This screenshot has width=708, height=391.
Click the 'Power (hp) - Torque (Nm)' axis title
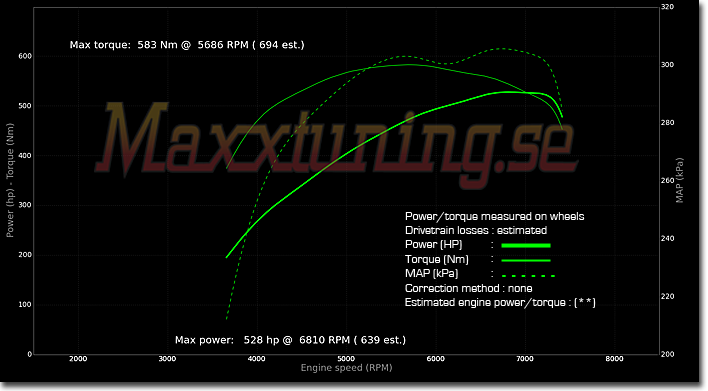[10, 180]
